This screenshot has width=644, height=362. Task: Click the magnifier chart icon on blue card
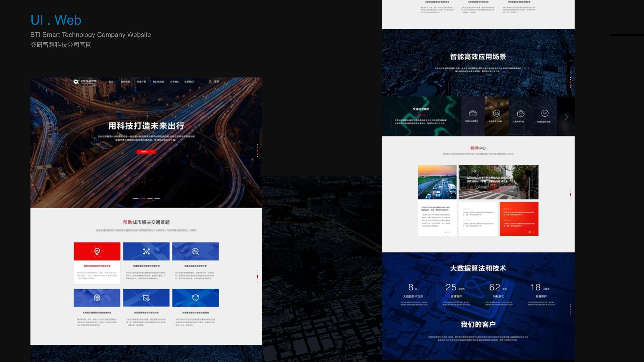[x=195, y=251]
